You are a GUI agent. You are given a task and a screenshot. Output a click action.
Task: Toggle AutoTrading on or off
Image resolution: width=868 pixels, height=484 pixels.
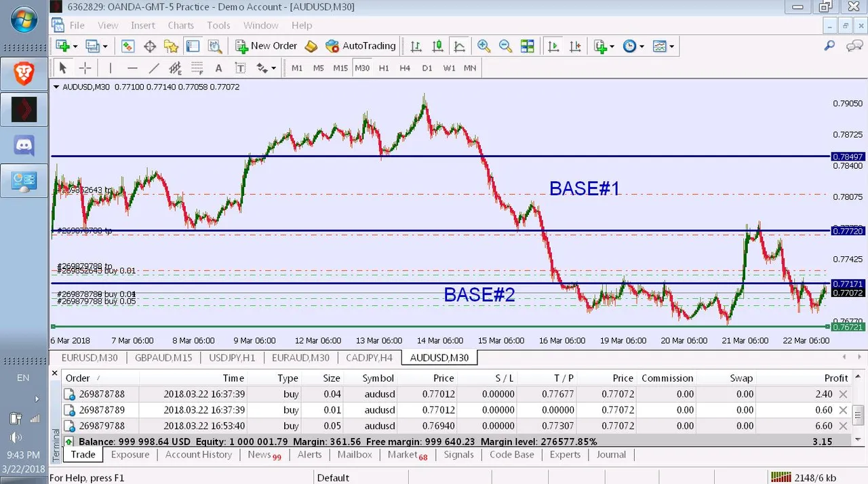[360, 46]
